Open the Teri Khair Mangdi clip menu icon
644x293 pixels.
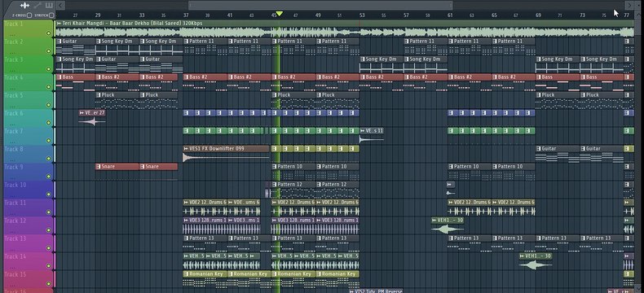coord(60,24)
